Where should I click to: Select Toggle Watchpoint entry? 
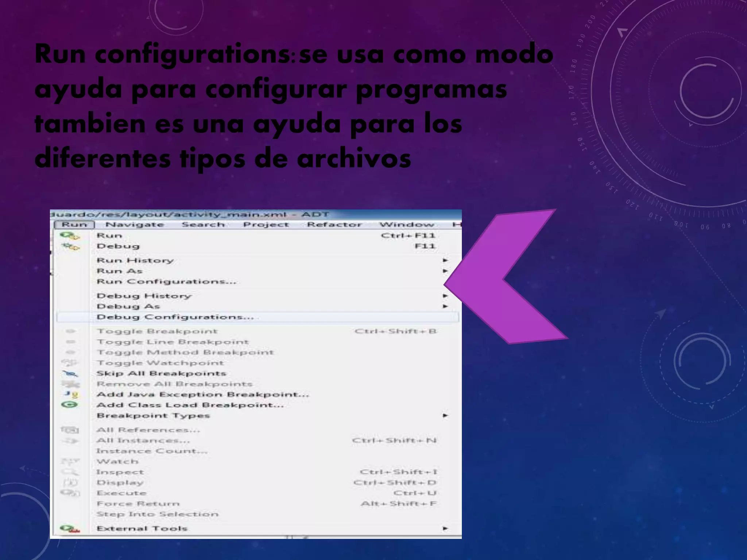pyautogui.click(x=257, y=363)
